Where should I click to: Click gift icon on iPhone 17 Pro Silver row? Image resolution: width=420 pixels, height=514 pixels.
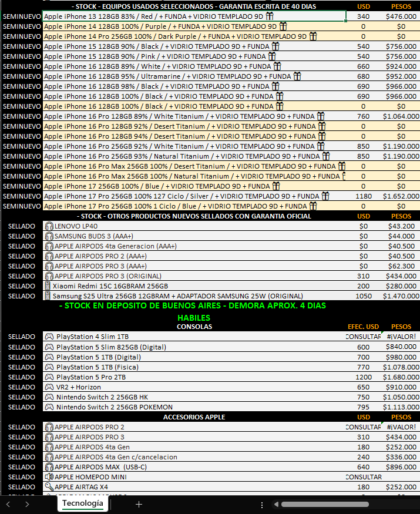325,196
